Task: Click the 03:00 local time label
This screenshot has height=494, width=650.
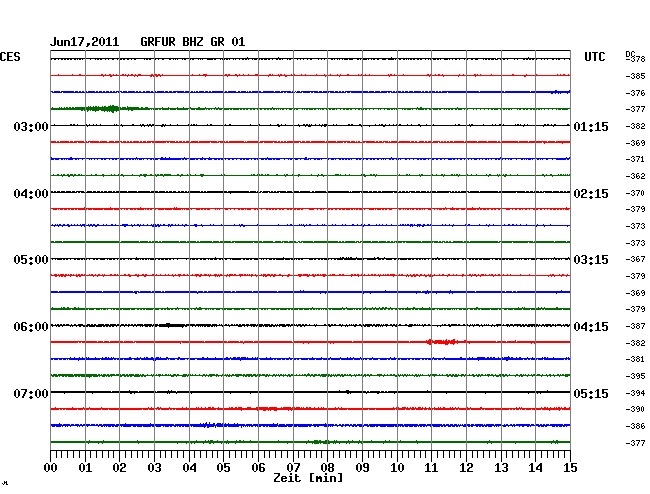Action: 31,126
